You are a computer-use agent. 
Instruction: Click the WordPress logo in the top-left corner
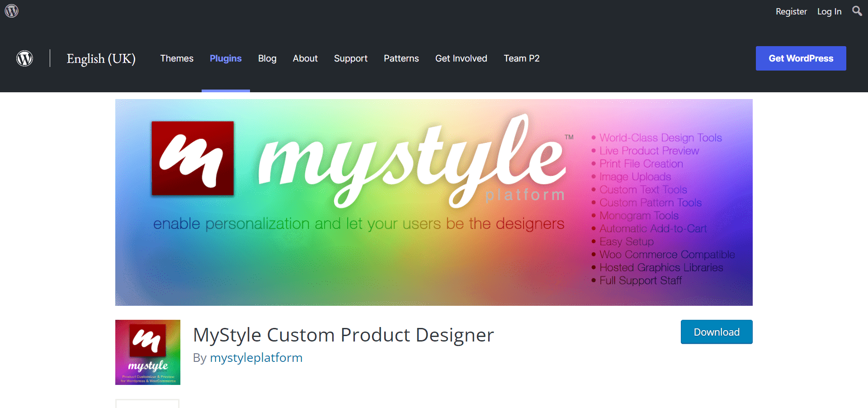(24, 58)
